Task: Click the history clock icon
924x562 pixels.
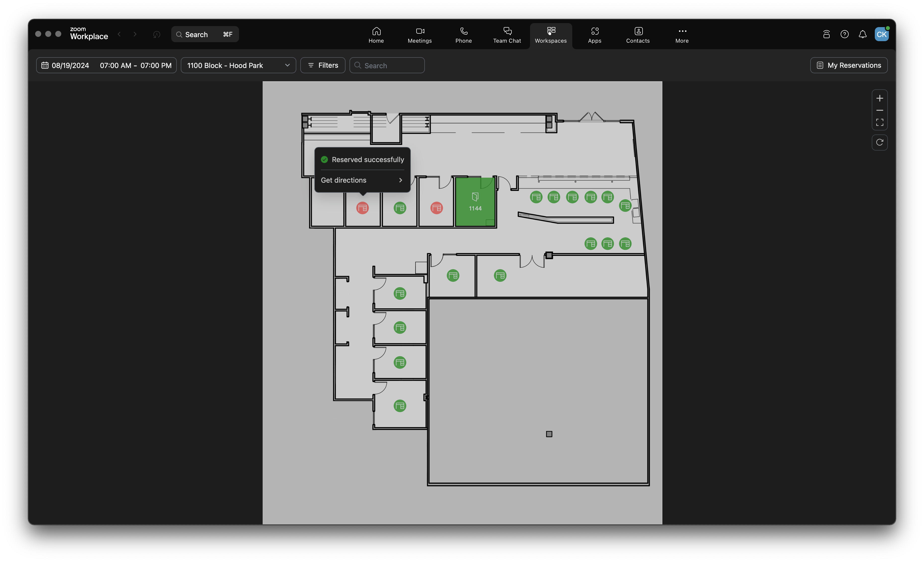Action: (x=157, y=34)
